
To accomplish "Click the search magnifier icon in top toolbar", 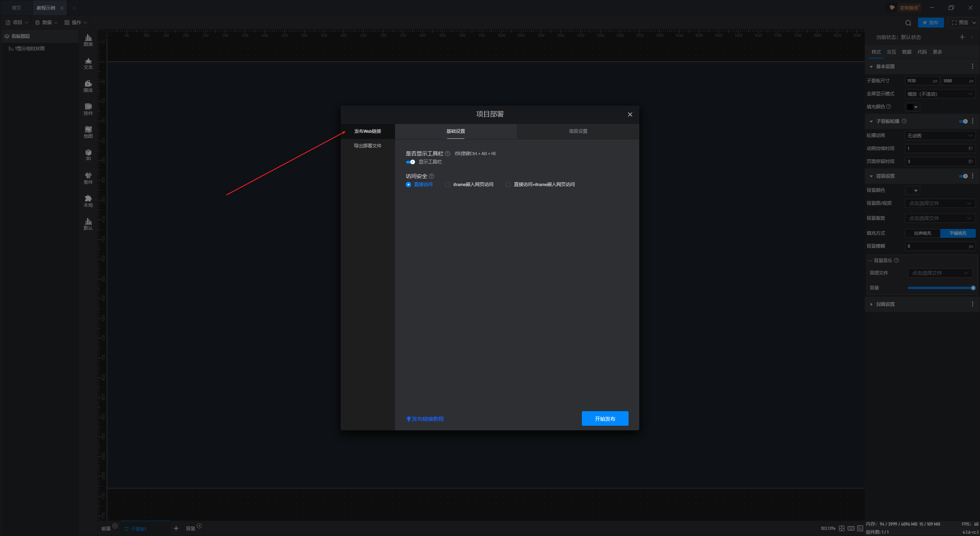I will pos(908,23).
